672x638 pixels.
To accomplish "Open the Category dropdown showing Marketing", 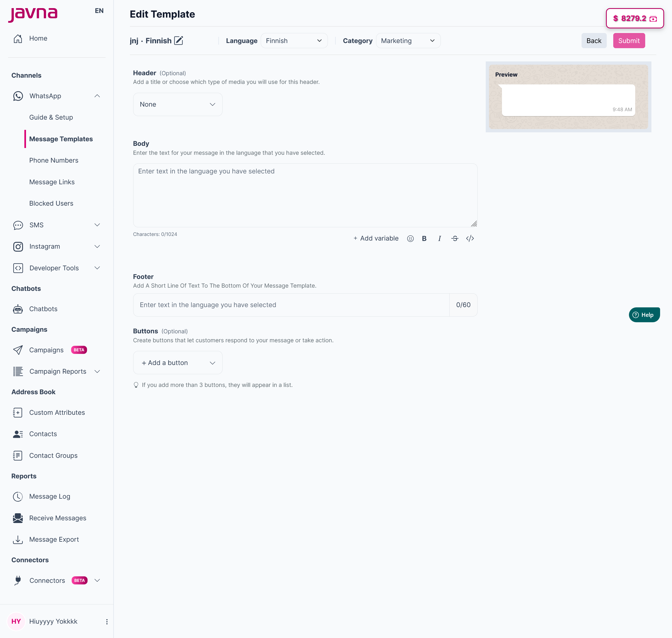I will [x=408, y=41].
